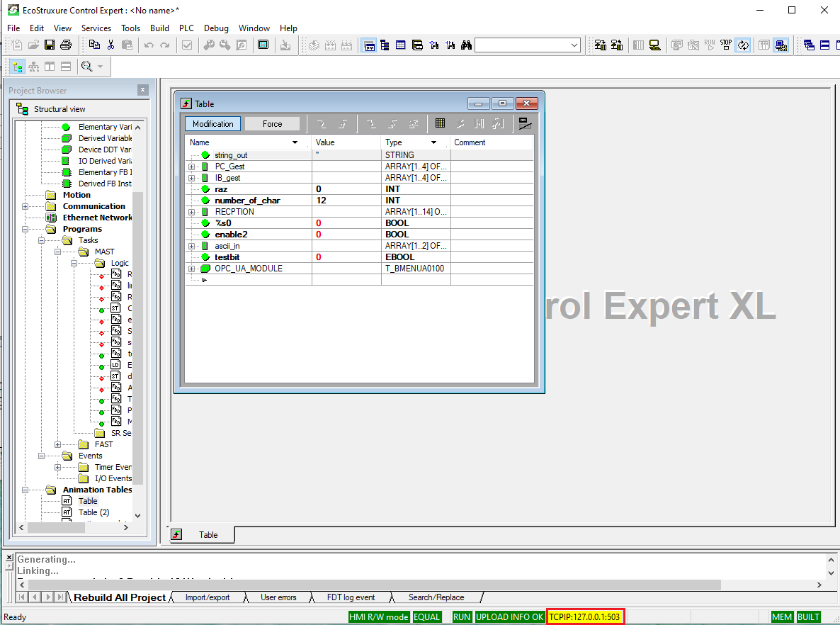This screenshot has width=840, height=625.
Task: Click the Comment column header
Action: pos(492,142)
